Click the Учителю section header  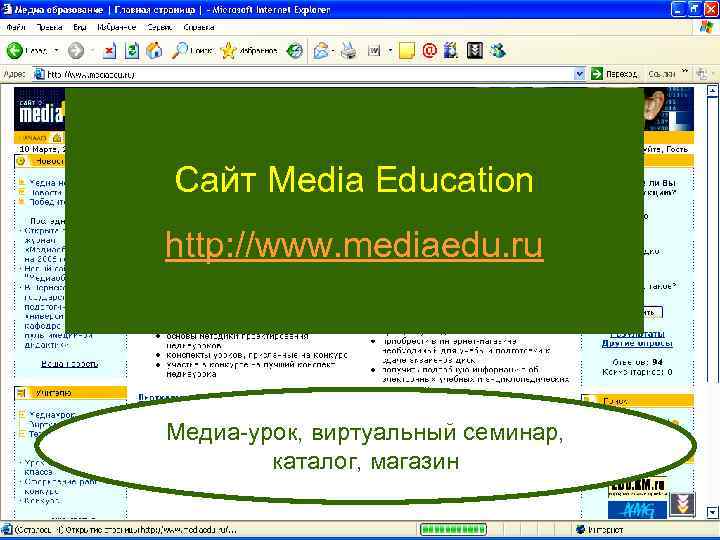71,393
